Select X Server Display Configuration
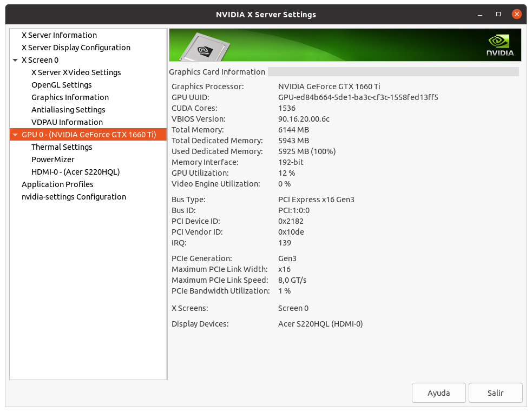The image size is (532, 412). point(76,48)
